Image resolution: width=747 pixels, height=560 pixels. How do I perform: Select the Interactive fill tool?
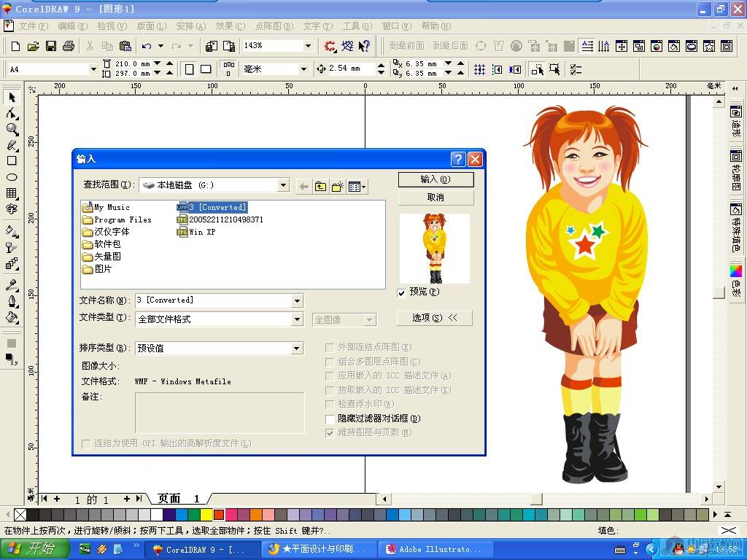(12, 231)
